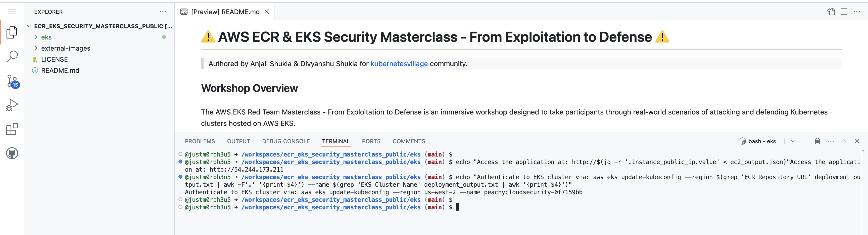This screenshot has width=868, height=235.
Task: Maximize the terminal panel size
Action: [843, 141]
